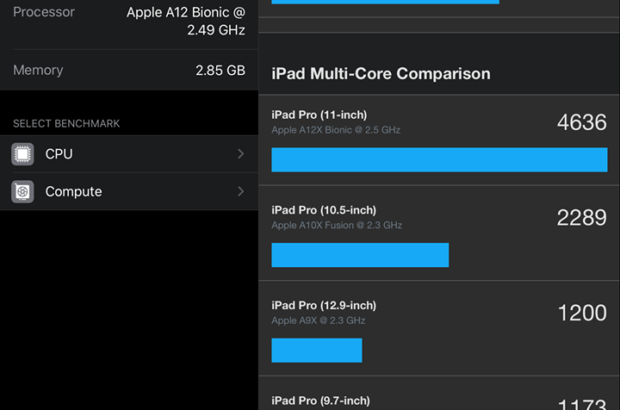
Task: Click the Processor Apple A12 Bionic row
Action: [129, 21]
